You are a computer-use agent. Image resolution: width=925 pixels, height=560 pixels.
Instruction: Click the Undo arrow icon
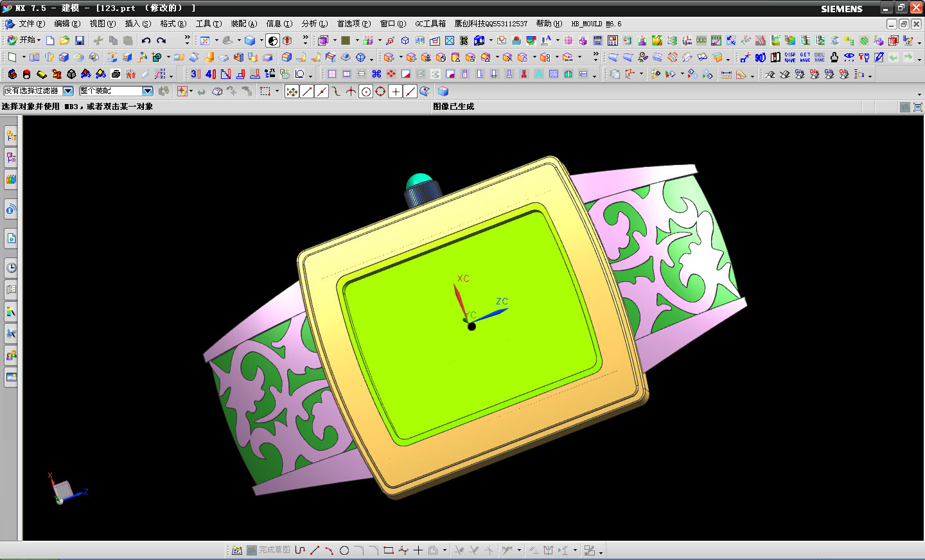tap(146, 40)
